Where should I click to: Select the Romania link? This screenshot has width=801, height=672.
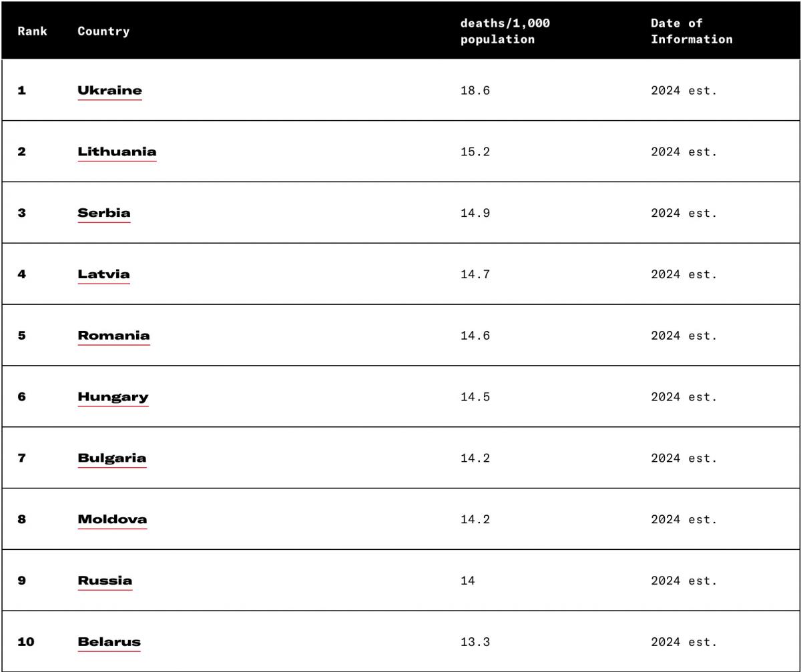coord(113,336)
